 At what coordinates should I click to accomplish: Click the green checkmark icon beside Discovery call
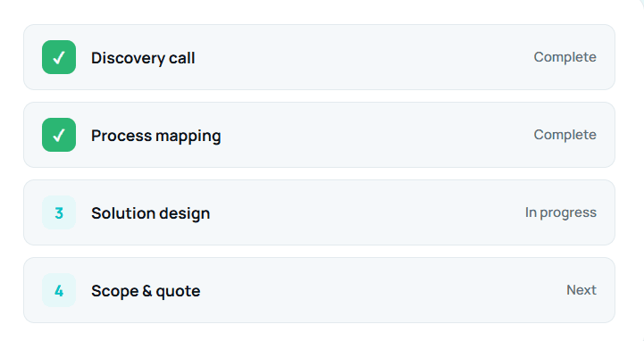pyautogui.click(x=59, y=57)
